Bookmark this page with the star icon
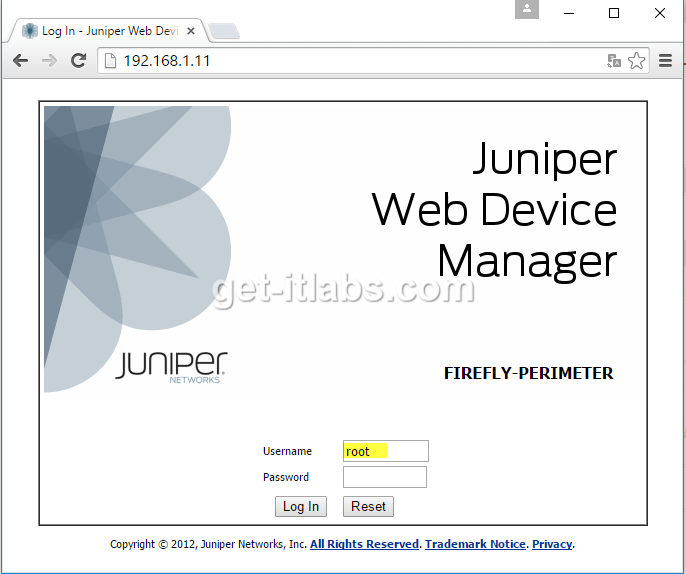The image size is (686, 574). pos(636,61)
